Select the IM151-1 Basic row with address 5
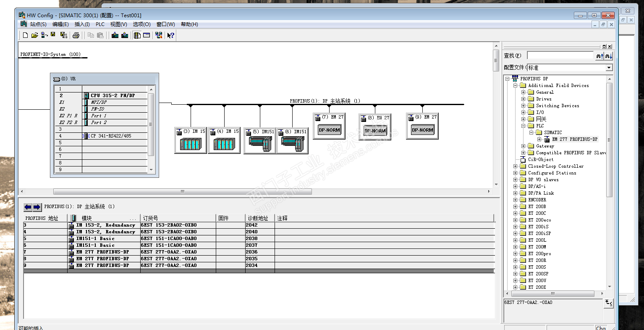This screenshot has height=330, width=644. click(259, 238)
